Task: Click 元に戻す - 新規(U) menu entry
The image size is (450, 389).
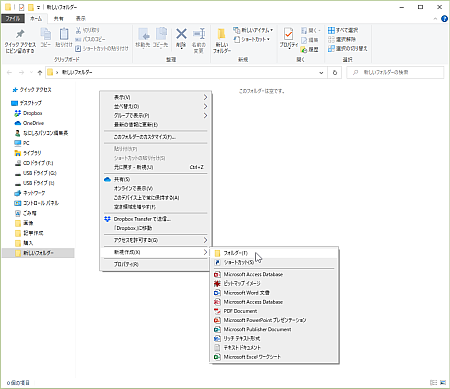Action: coord(156,167)
